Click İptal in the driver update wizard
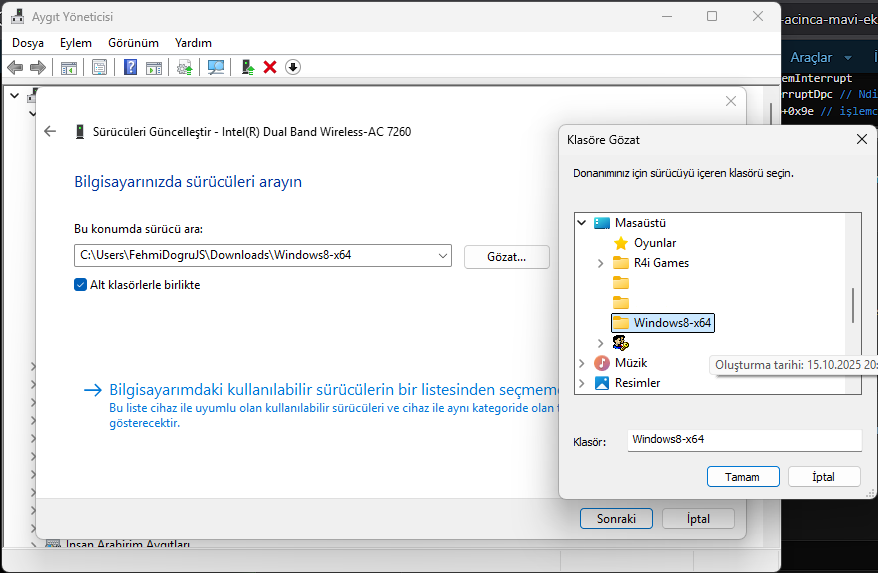878x573 pixels. point(698,519)
